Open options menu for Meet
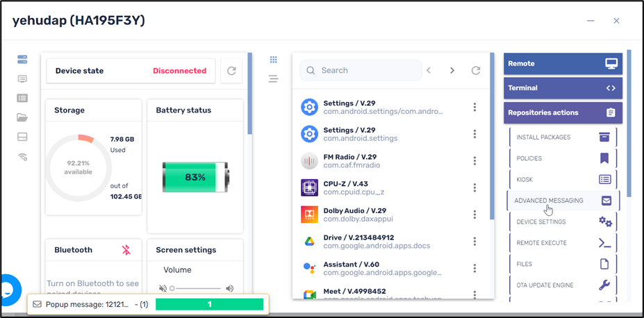644x318 pixels. [474, 294]
